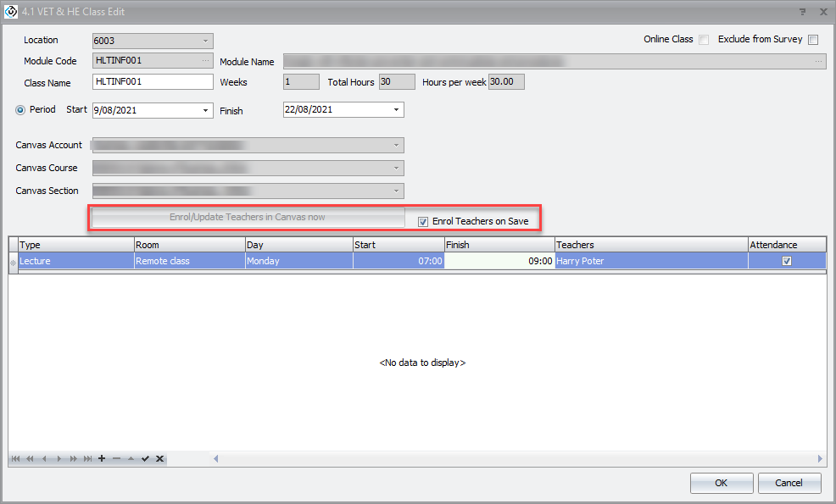This screenshot has width=836, height=504.
Task: Click the Class Name input field
Action: tap(153, 82)
